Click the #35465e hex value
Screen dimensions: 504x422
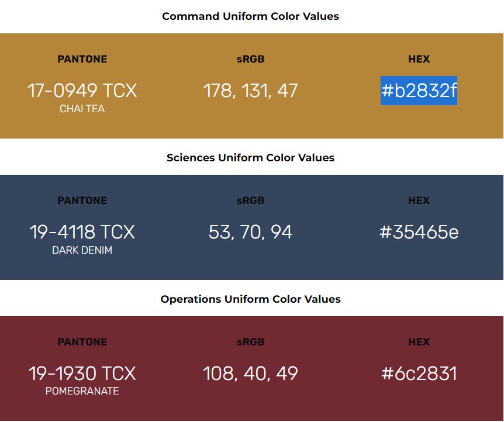pyautogui.click(x=419, y=232)
